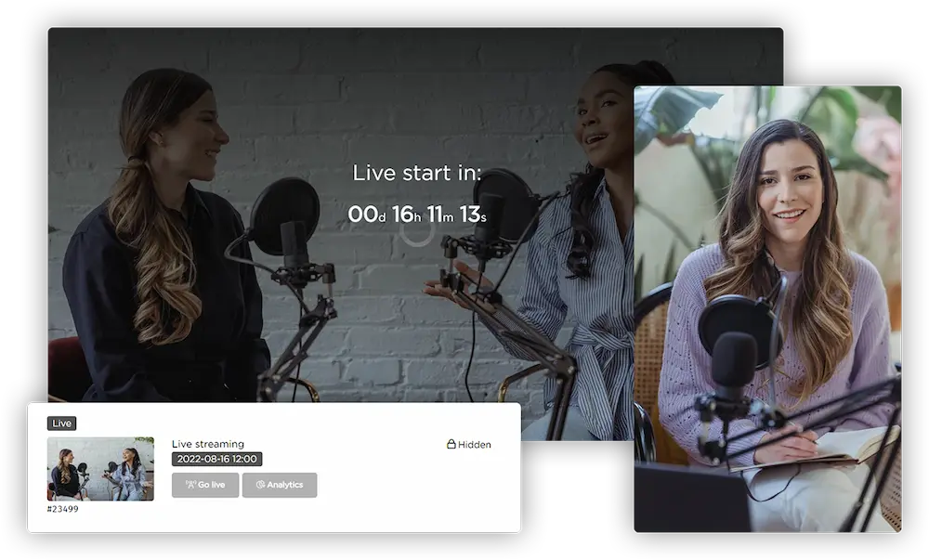Expand the Live streaming event details
Image resolution: width=929 pixels, height=560 pixels.
tap(209, 444)
